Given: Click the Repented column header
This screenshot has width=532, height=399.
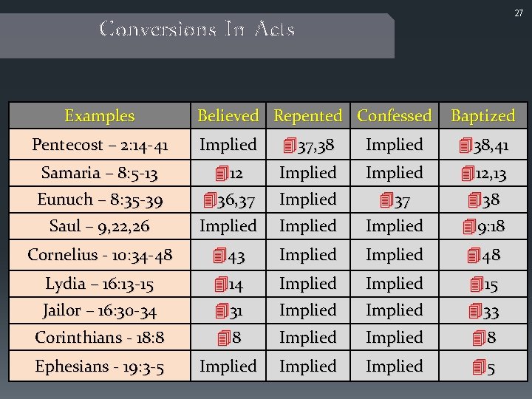Looking at the screenshot, I should click(308, 116).
